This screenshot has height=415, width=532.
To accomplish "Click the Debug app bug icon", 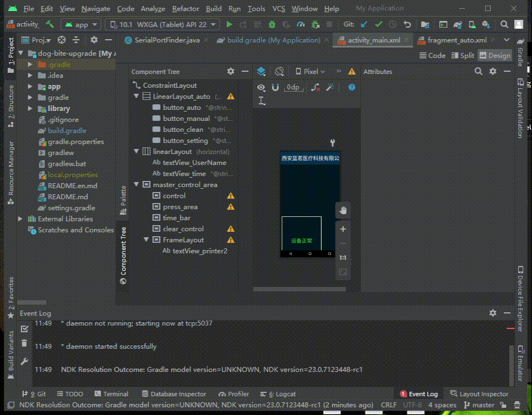I will tap(272, 25).
